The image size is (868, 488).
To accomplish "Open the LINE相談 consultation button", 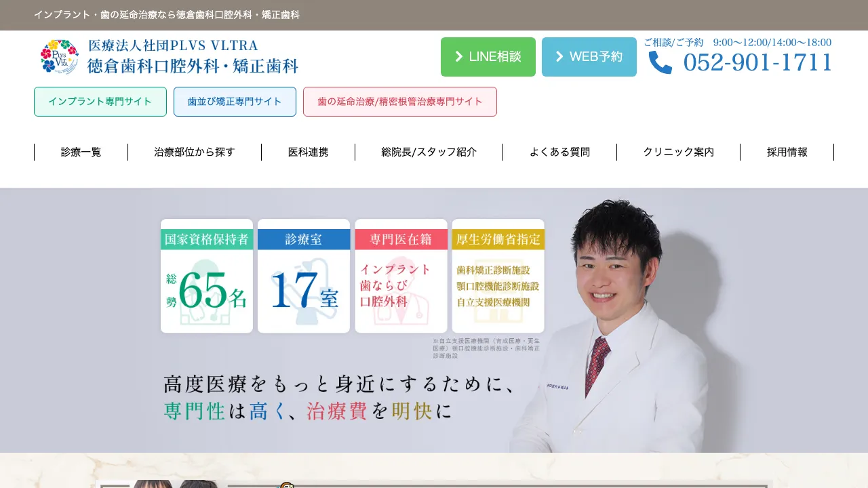I will (488, 57).
